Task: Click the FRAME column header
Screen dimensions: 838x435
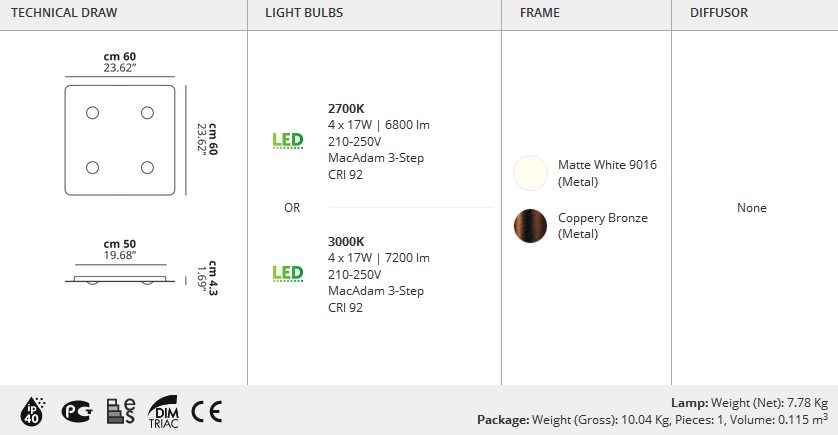Action: tap(540, 13)
